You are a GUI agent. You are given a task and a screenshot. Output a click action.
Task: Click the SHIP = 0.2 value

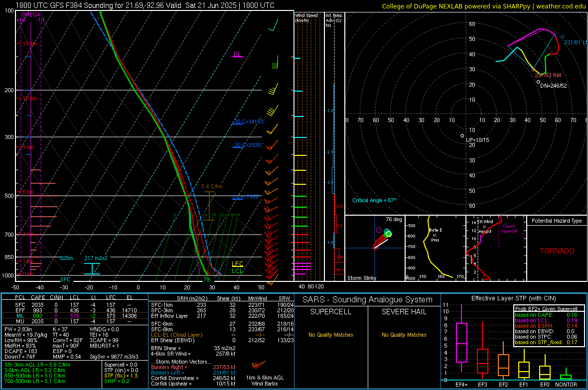click(x=117, y=381)
